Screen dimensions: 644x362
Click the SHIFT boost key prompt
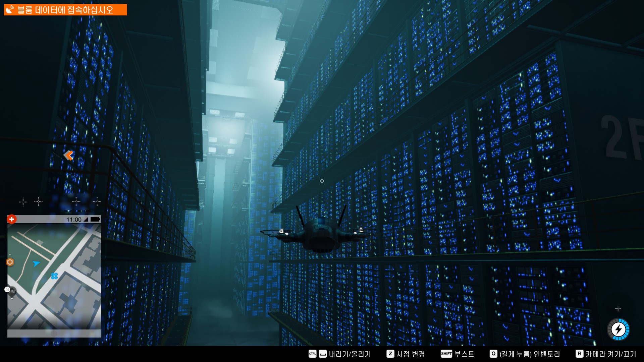[446, 354]
